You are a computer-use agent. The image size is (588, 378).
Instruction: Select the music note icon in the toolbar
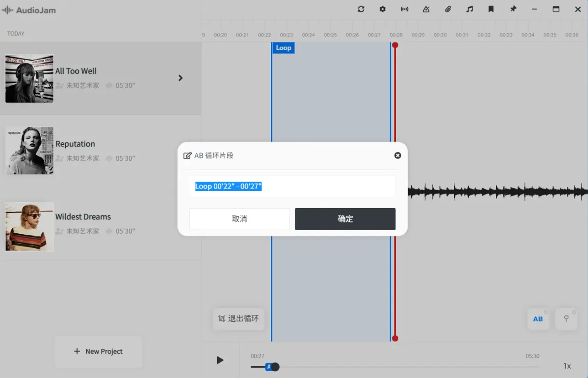[x=469, y=9]
